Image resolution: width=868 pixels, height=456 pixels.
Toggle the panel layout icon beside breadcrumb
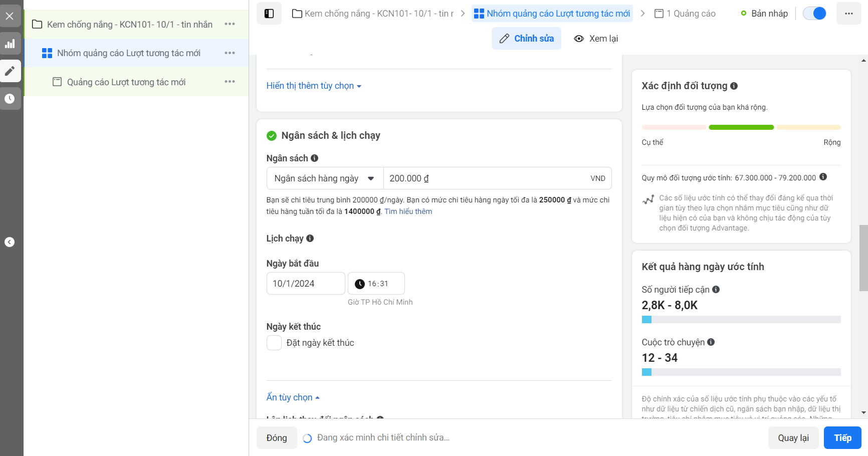tap(269, 14)
